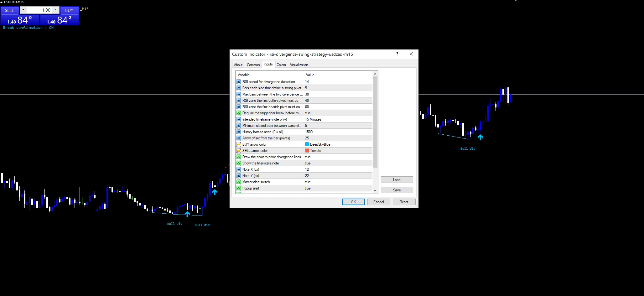Click the Value column header
Viewport: 644px width, 296px height.
(338, 75)
